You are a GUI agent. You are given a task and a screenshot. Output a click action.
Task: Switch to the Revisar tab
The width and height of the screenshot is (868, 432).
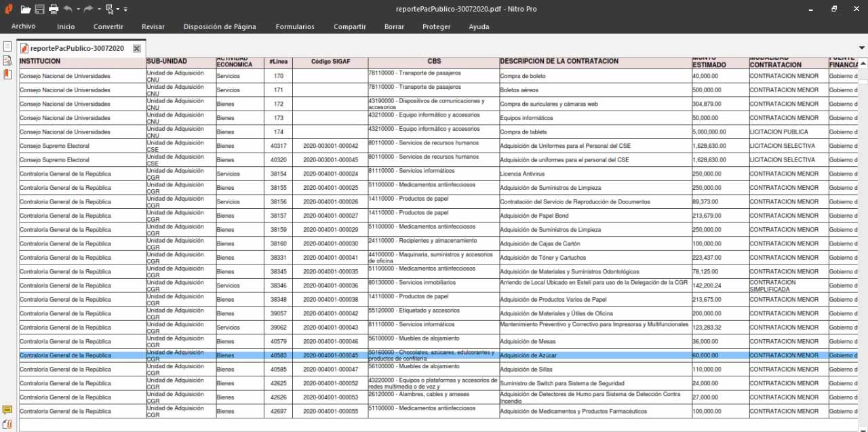click(x=153, y=26)
